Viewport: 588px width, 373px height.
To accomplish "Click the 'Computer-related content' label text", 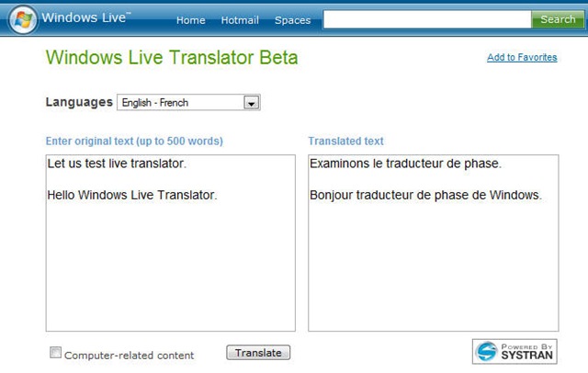I will tap(129, 356).
